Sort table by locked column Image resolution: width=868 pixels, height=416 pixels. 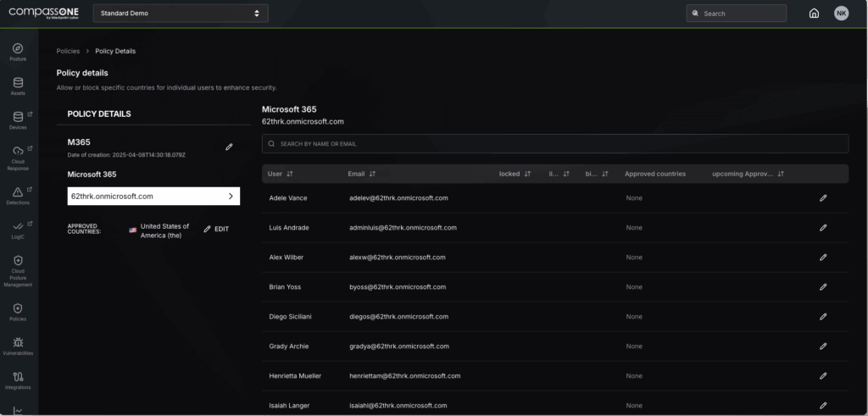click(x=527, y=174)
